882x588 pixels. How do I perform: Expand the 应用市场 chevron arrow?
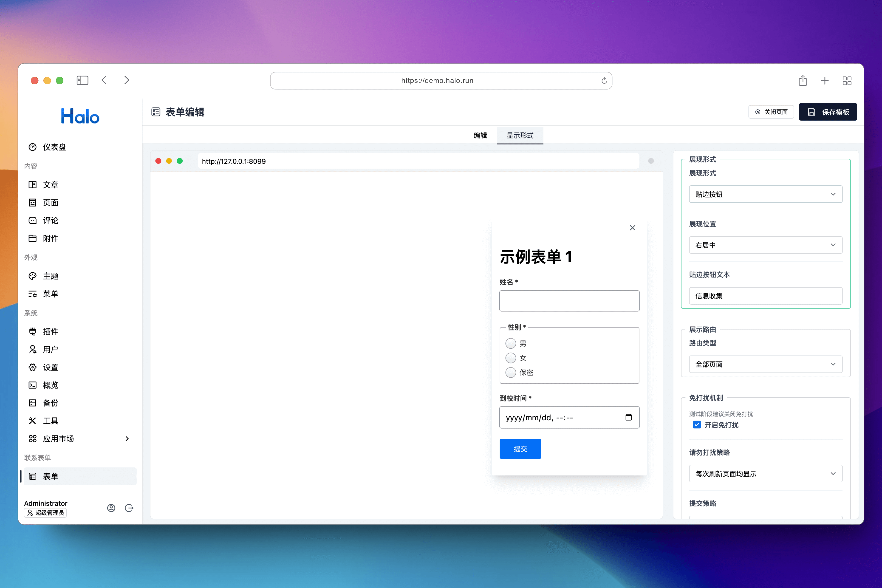pos(127,438)
